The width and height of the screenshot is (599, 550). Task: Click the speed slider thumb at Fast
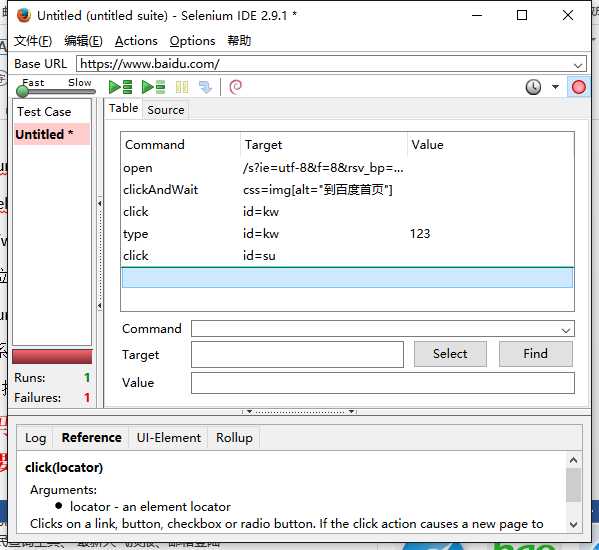click(x=23, y=91)
